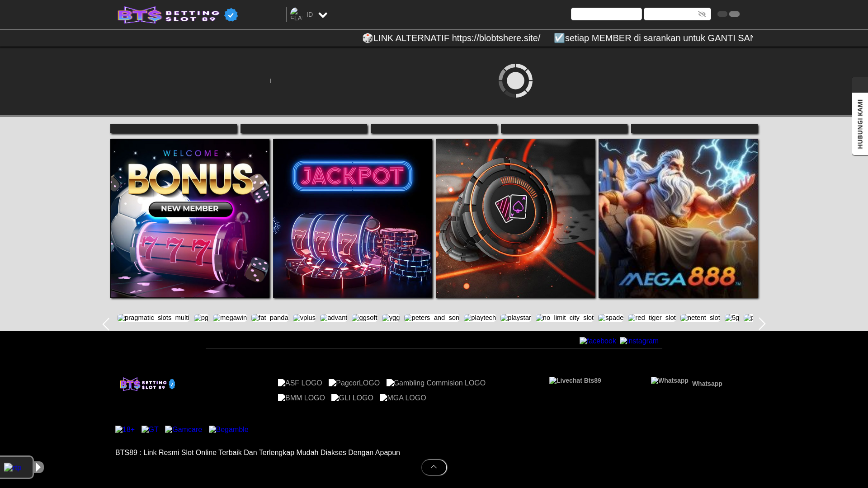
Task: Click the LINK ALTERNATIF marquee text
Action: [x=451, y=38]
